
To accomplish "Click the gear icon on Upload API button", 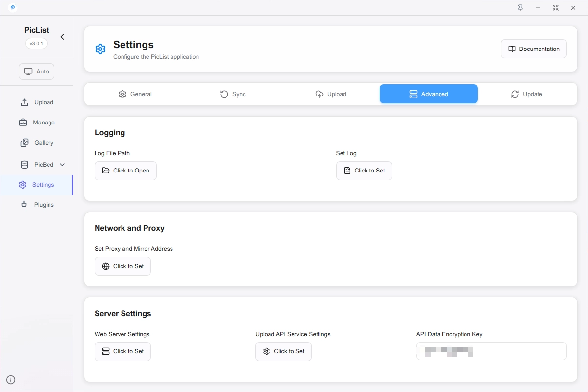I will [267, 351].
